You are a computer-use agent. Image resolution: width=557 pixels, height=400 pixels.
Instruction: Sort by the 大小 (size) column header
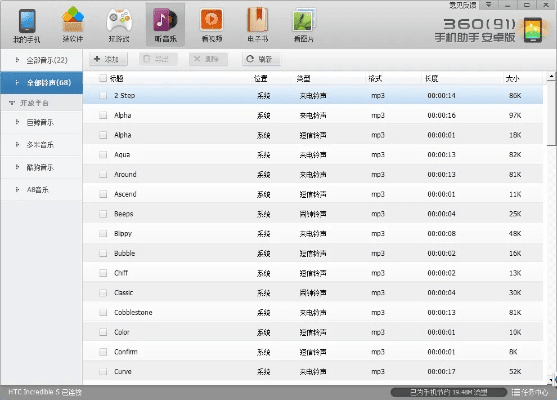click(x=512, y=79)
